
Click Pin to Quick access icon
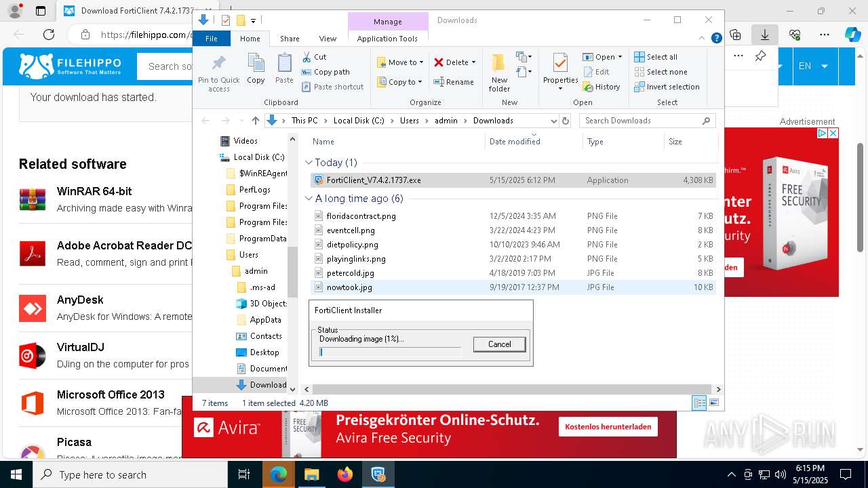[x=218, y=73]
